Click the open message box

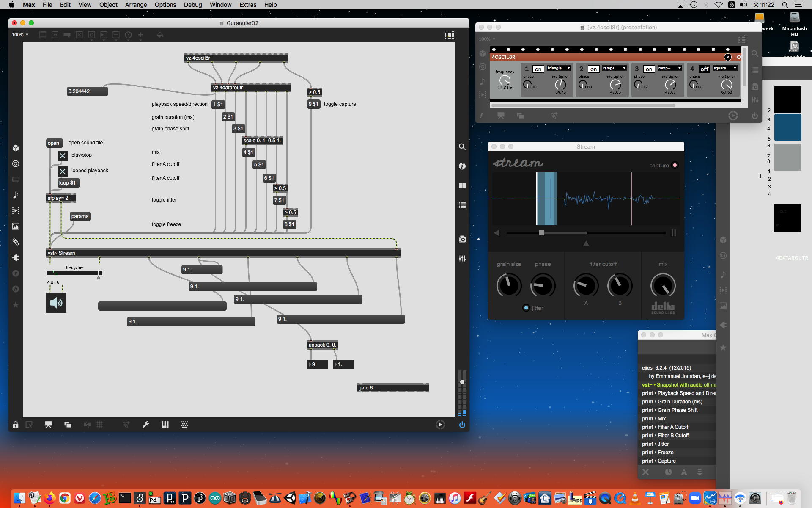click(x=54, y=143)
